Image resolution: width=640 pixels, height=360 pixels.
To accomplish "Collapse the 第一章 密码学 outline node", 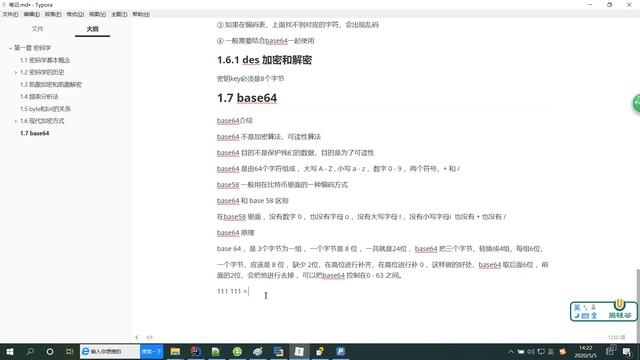I will pyautogui.click(x=11, y=48).
